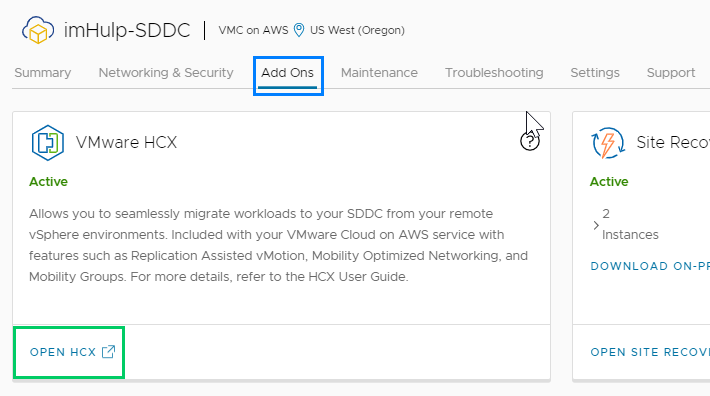Click the Site Recovery lightning bolt icon
The width and height of the screenshot is (710, 396).
(608, 143)
